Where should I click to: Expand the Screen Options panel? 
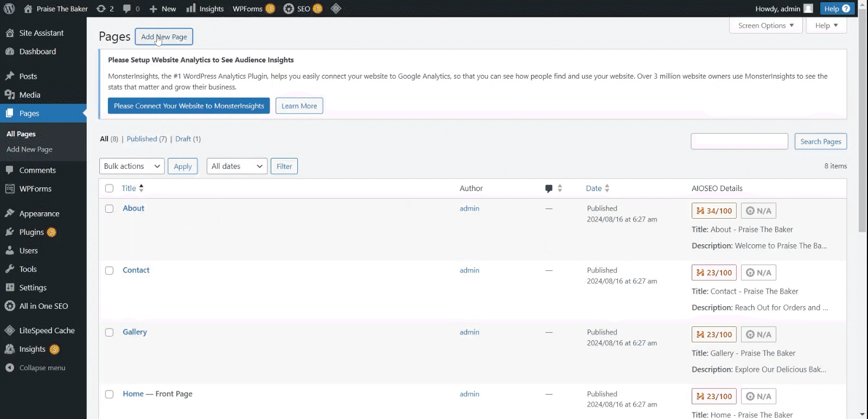pyautogui.click(x=766, y=26)
